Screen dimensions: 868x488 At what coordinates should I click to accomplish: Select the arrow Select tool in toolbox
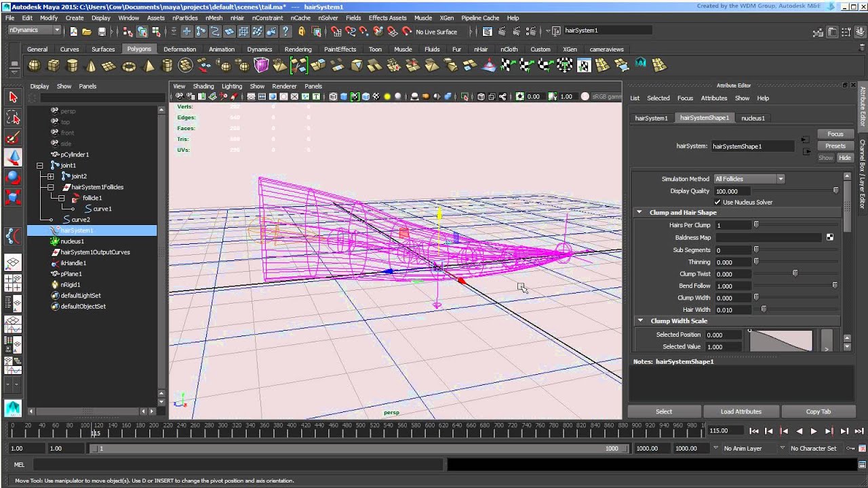click(13, 98)
